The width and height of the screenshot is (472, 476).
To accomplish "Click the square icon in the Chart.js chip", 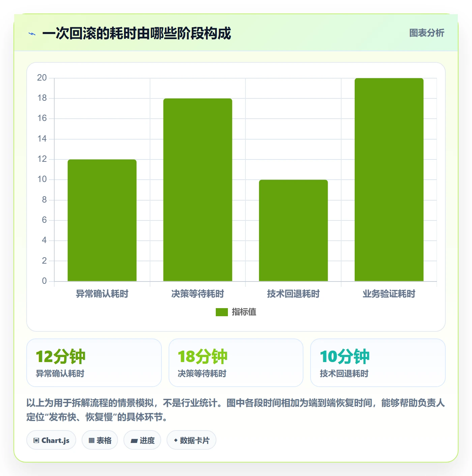I will [x=36, y=441].
